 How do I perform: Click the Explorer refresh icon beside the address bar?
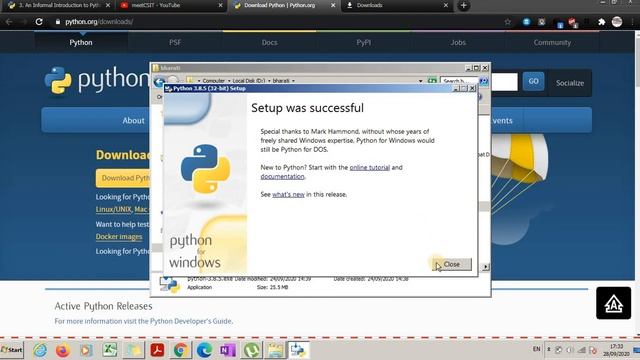point(432,81)
